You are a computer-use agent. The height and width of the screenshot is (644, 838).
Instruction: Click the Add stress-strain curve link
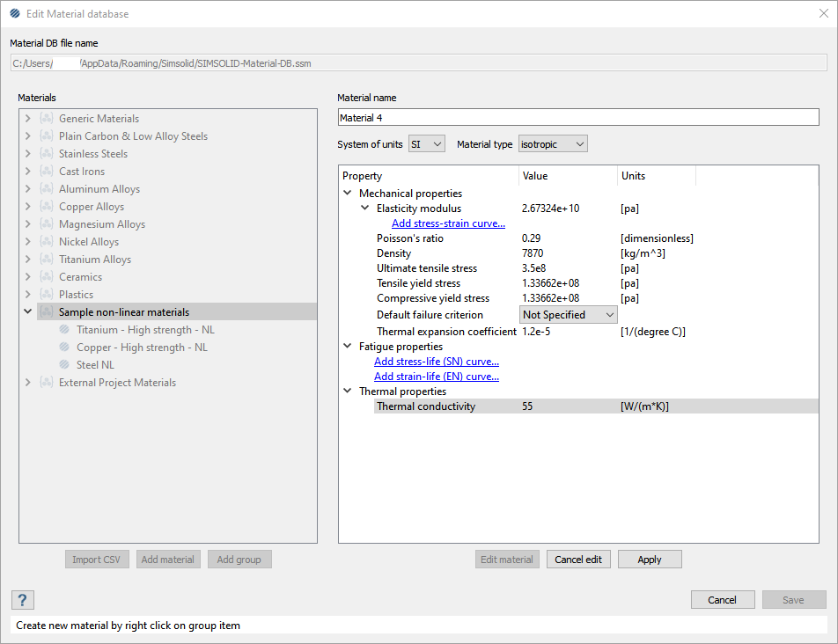click(x=448, y=223)
